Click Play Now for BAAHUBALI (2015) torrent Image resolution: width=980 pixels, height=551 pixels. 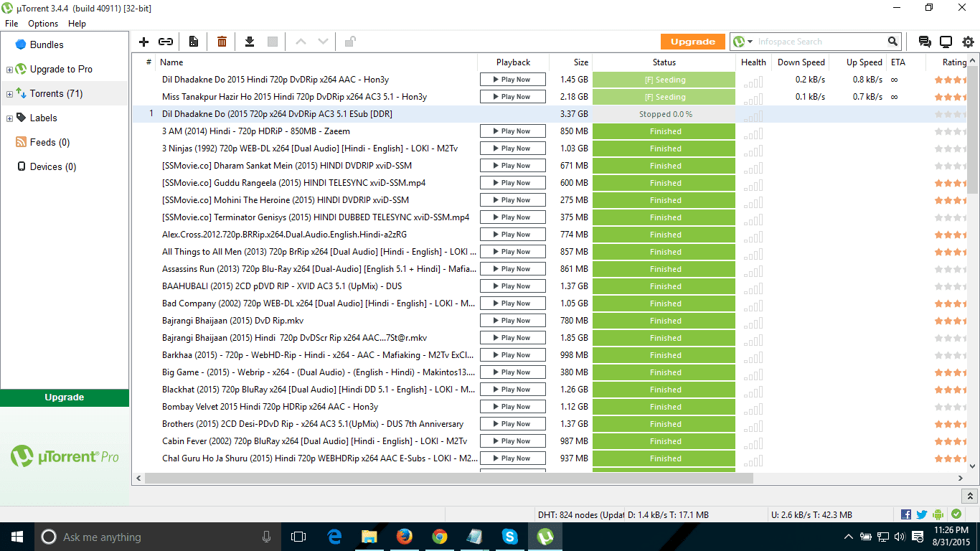(513, 286)
